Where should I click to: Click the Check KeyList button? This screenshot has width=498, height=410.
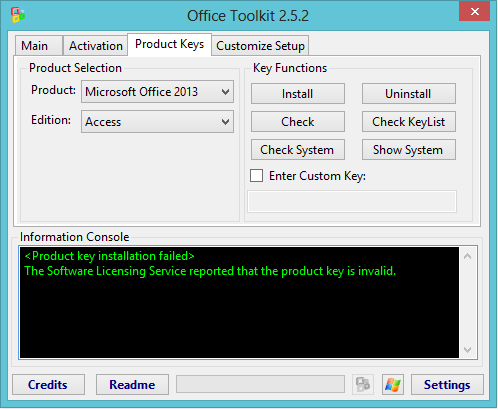(409, 122)
